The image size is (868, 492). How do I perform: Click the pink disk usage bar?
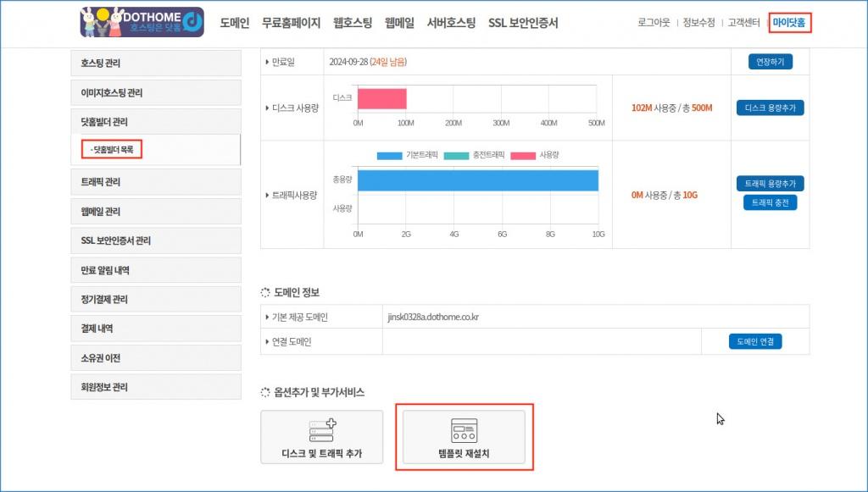(381, 98)
